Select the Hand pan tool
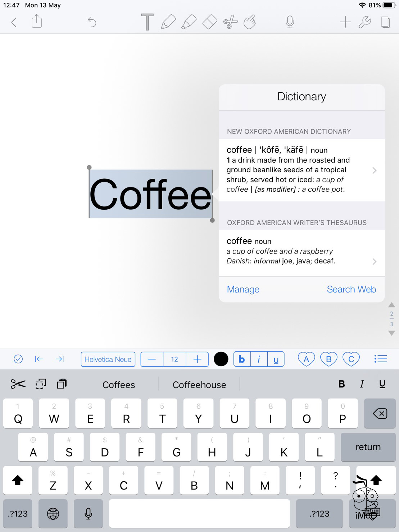This screenshot has width=399, height=532. (250, 22)
